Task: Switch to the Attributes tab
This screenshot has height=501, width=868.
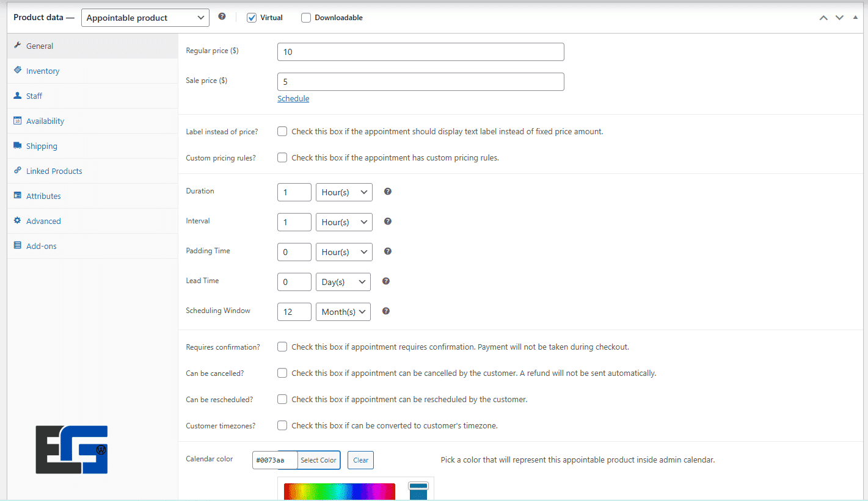Action: pos(43,195)
